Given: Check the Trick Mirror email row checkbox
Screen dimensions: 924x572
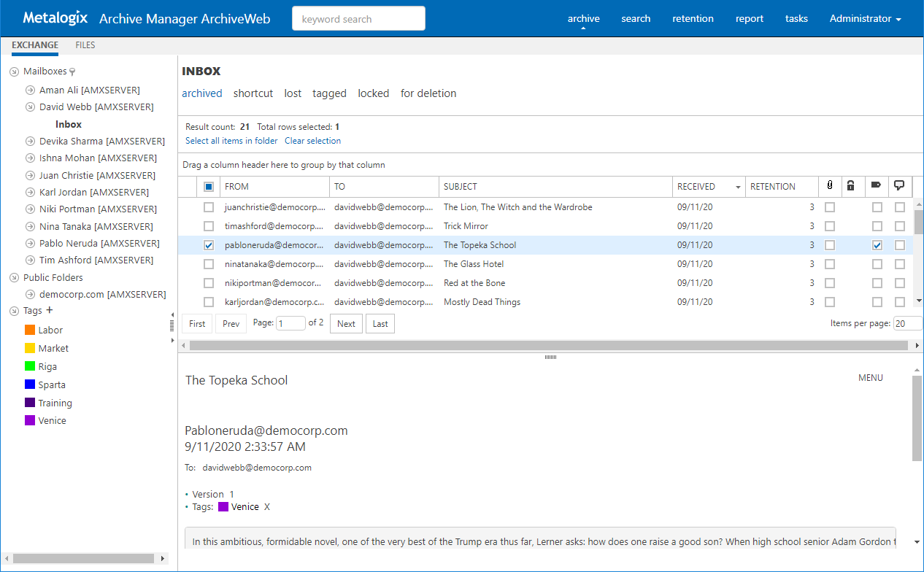Looking at the screenshot, I should 209,226.
